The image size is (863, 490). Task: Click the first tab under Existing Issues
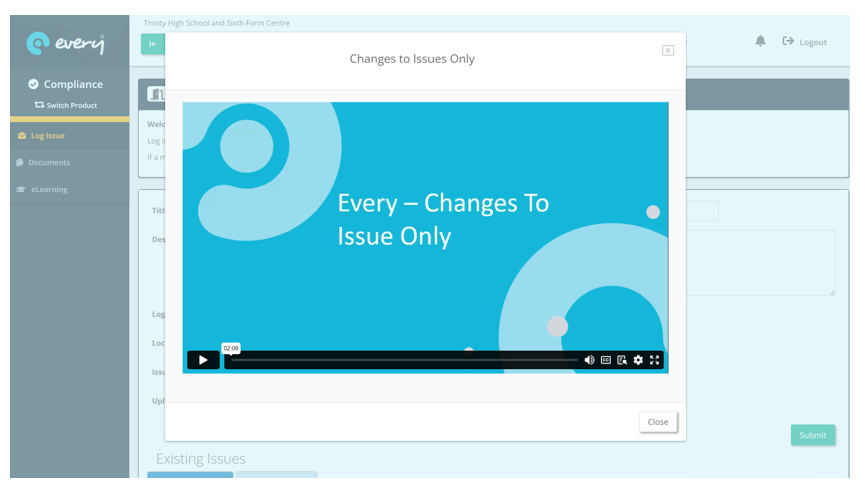(x=190, y=475)
